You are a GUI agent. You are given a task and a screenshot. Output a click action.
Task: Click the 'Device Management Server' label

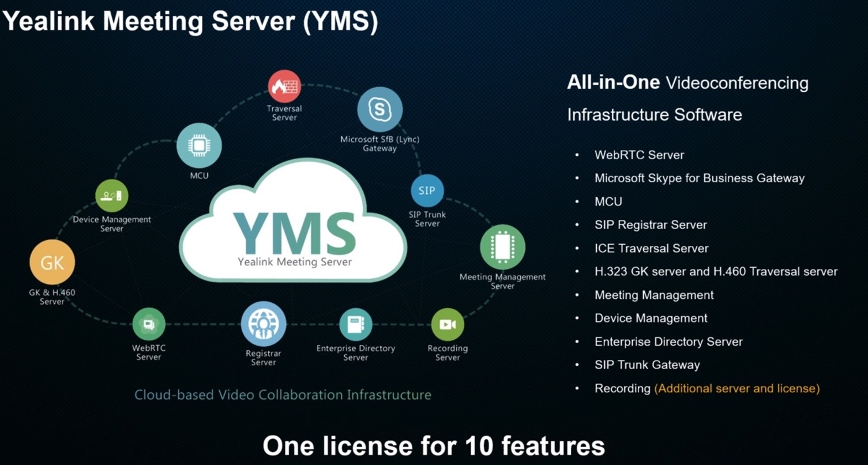pyautogui.click(x=112, y=224)
